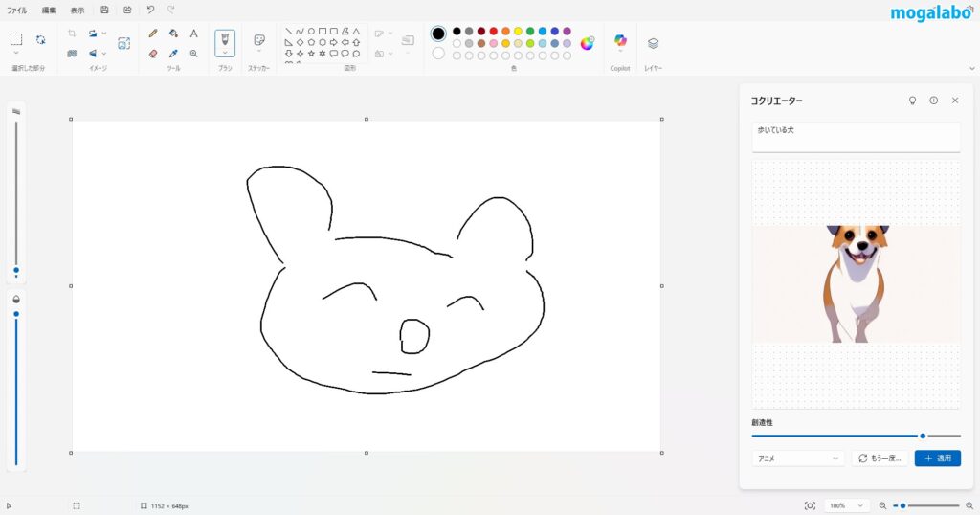Select the oval shape
The image size is (980, 515).
(311, 32)
